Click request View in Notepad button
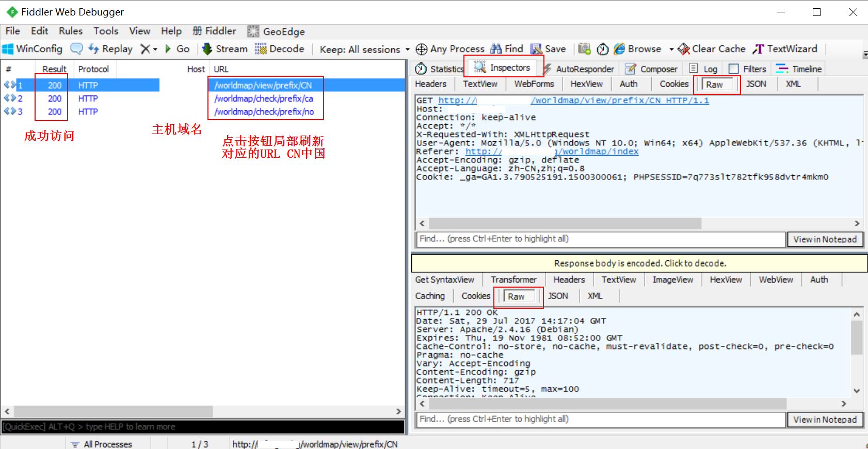The height and width of the screenshot is (449, 868). pyautogui.click(x=825, y=239)
